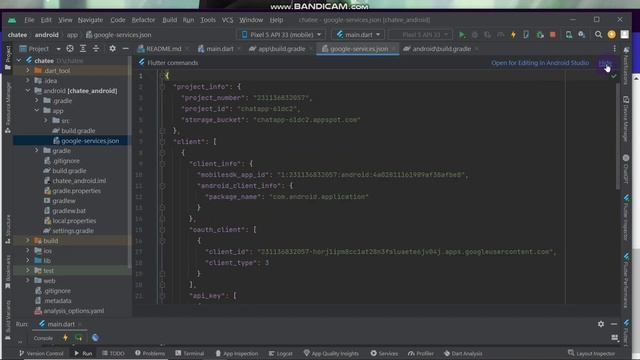Click Open for Editing in Android Studio link
The height and width of the screenshot is (360, 640).
pos(540,63)
